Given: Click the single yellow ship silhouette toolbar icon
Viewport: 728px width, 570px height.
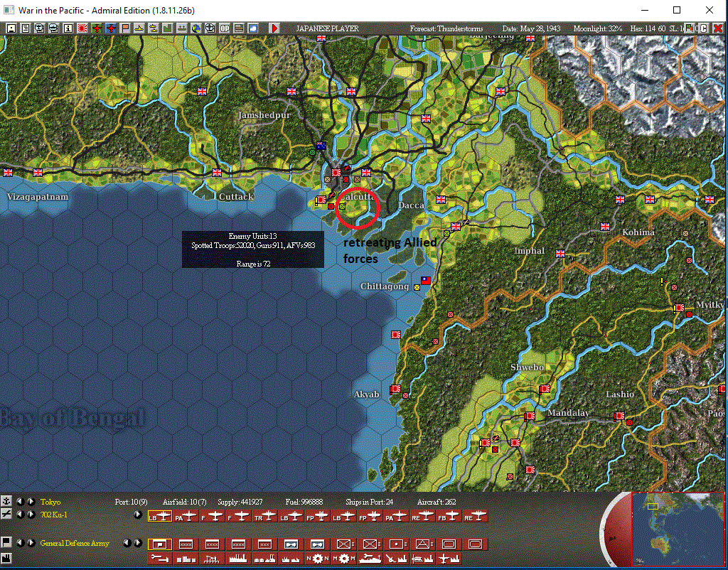Looking at the screenshot, I should (x=139, y=28).
